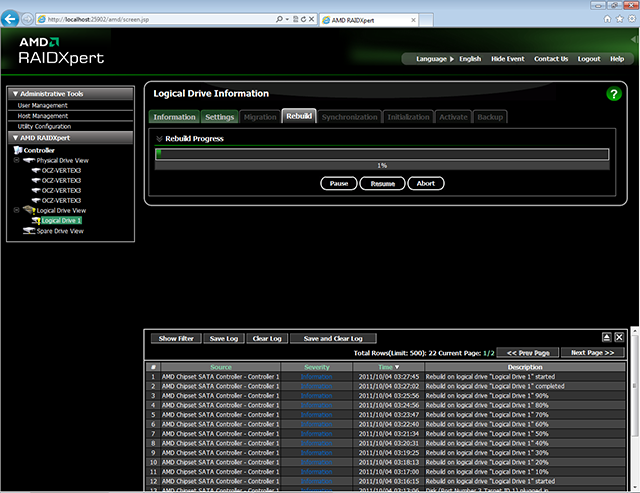The width and height of the screenshot is (640, 493).
Task: Open the Language dropdown arrow
Action: point(452,59)
